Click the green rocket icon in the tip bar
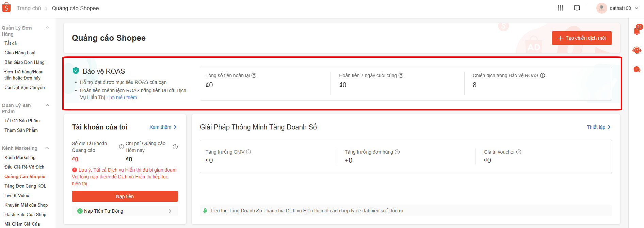This screenshot has width=644, height=228. 205,211
